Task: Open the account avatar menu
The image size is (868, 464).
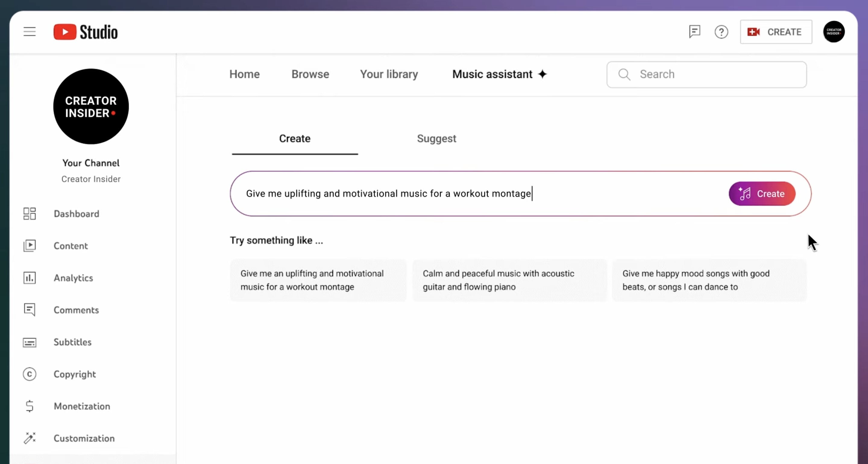Action: point(834,32)
